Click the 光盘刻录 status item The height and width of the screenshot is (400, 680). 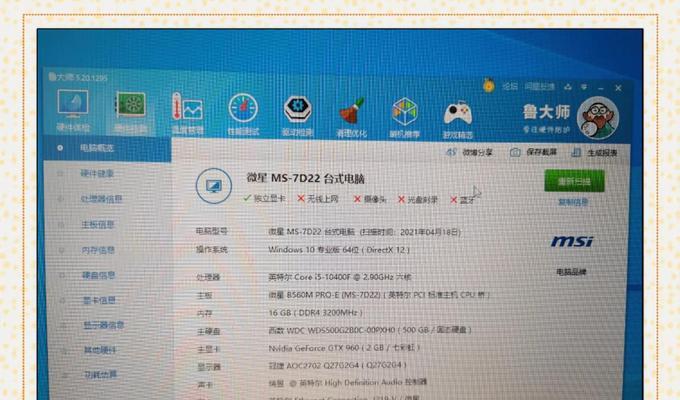point(418,200)
